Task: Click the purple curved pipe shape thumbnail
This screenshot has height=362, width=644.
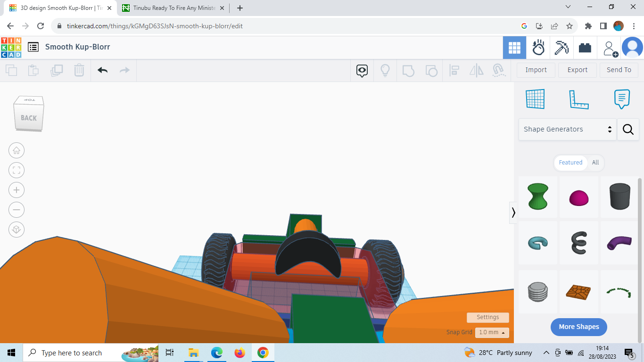Action: coord(619,243)
